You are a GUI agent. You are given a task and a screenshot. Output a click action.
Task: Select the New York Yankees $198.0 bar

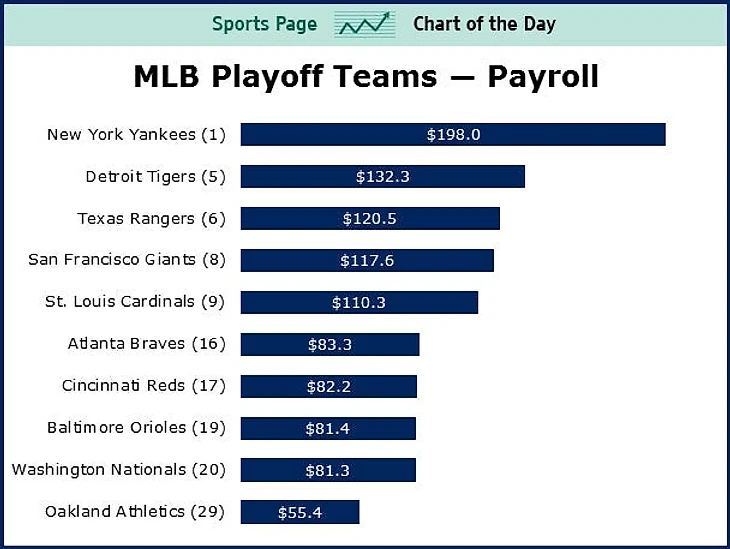[x=453, y=135]
